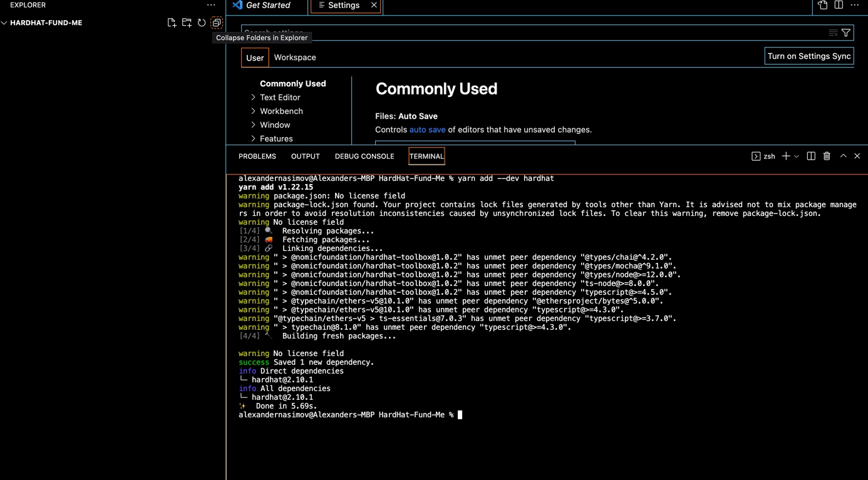
Task: Maximize the panel with the up chevron
Action: tap(843, 156)
